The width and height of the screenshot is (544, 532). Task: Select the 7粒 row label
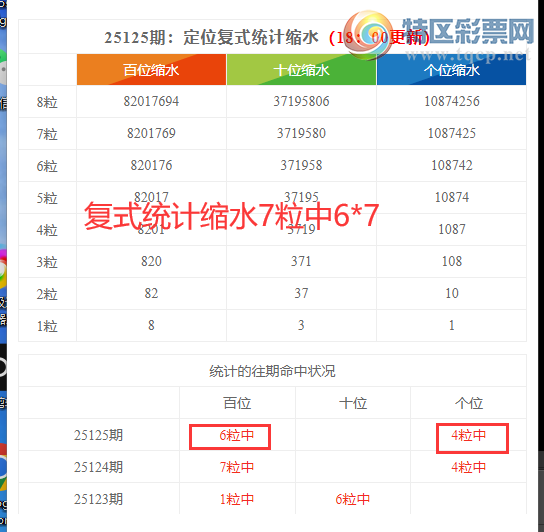[47, 134]
